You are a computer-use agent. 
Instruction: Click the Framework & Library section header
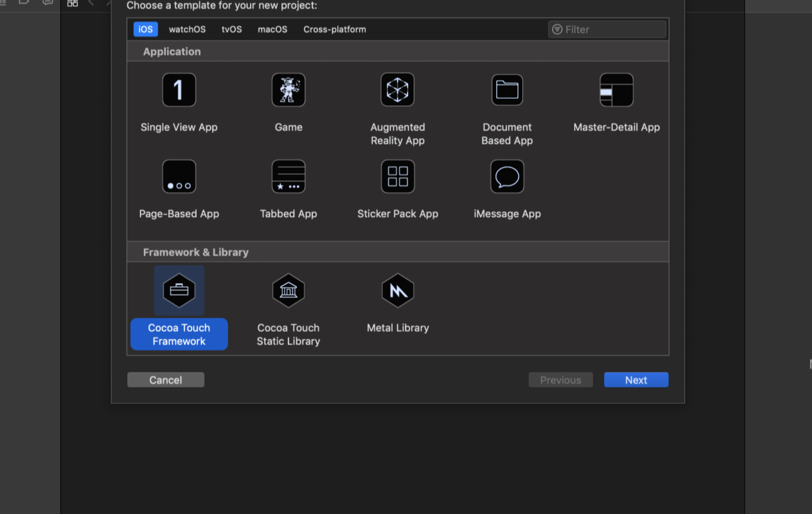click(x=398, y=252)
